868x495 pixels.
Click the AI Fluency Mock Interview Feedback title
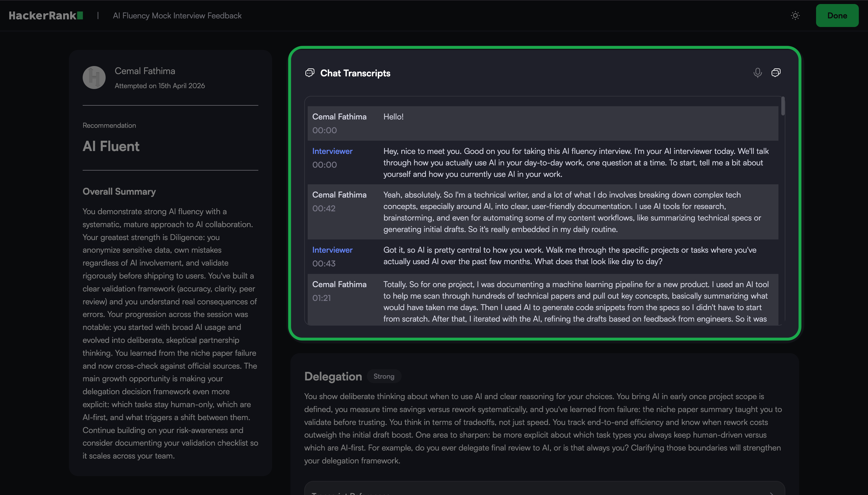point(177,16)
